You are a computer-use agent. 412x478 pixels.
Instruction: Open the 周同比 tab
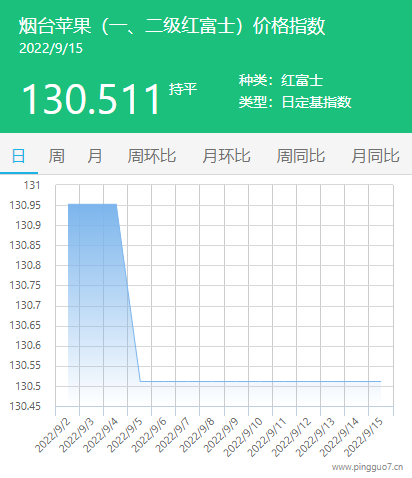click(301, 156)
